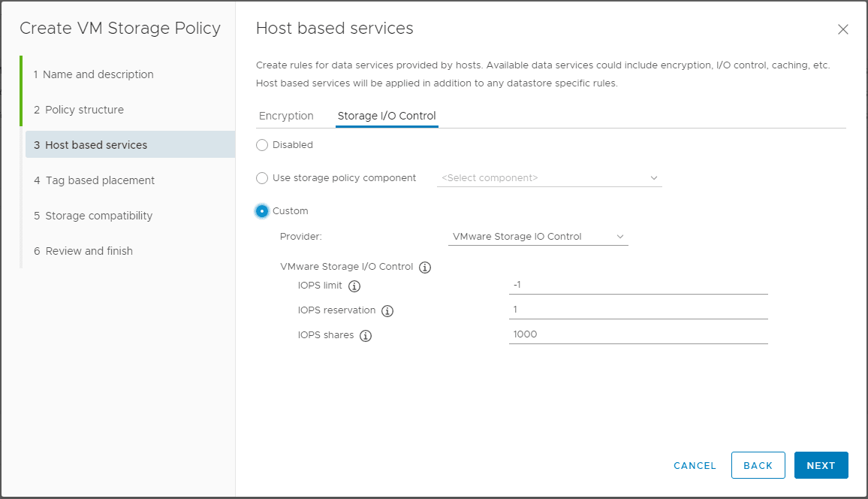Click the IOPS limit info icon
The width and height of the screenshot is (868, 499).
point(354,286)
